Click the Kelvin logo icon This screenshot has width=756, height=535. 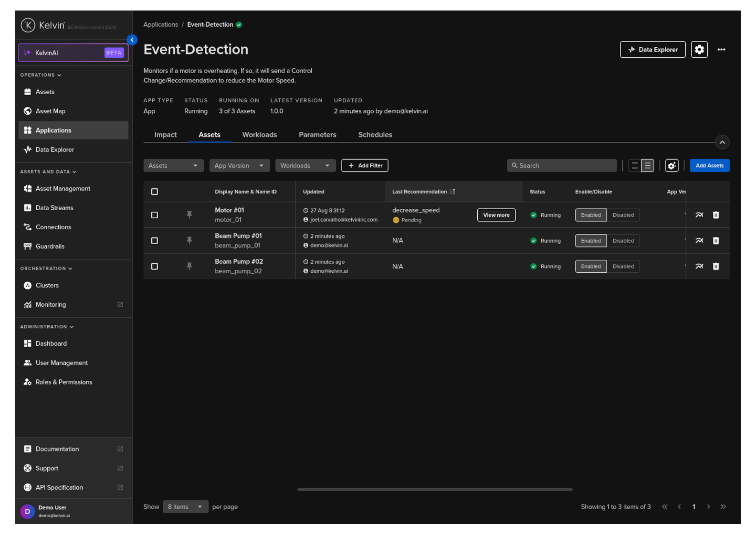pos(28,25)
